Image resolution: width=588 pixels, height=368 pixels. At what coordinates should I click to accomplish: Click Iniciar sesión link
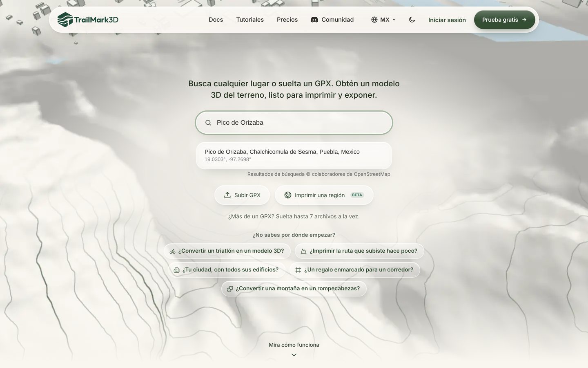coord(447,20)
